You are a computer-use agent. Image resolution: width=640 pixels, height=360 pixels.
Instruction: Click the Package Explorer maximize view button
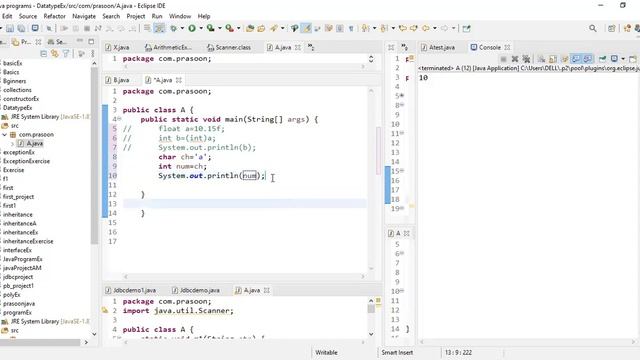click(x=91, y=41)
